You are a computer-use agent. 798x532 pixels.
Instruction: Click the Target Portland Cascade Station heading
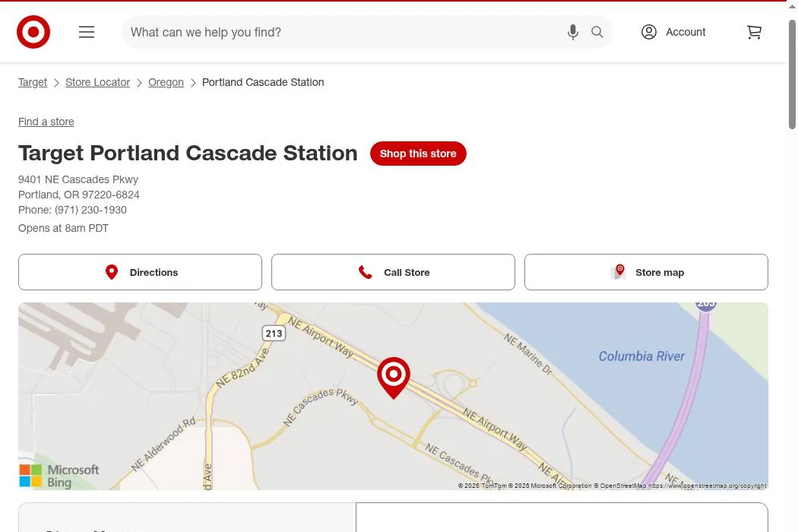tap(188, 153)
